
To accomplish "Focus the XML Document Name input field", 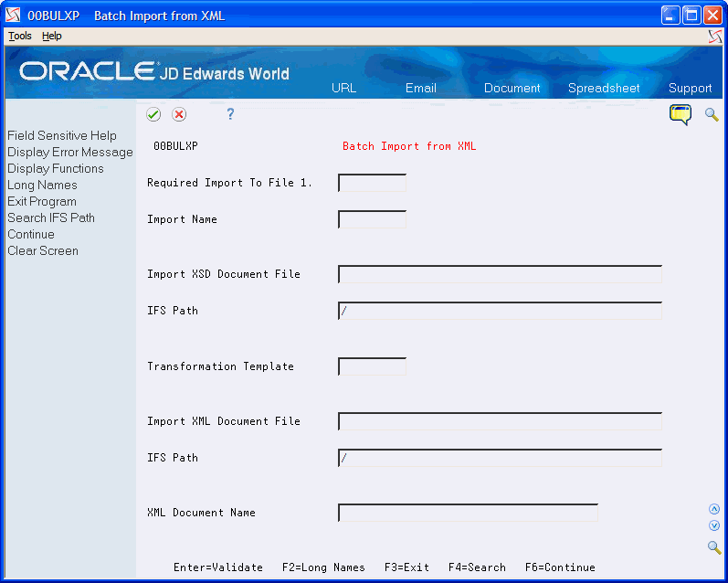I will [x=468, y=513].
